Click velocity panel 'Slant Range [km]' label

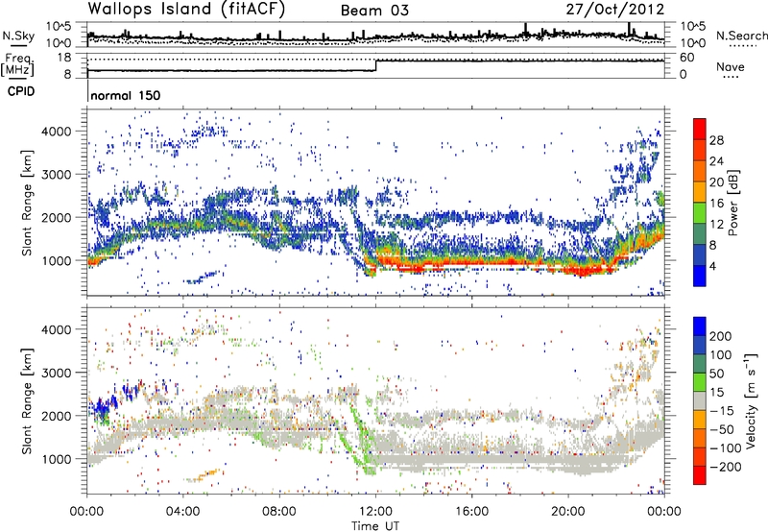tap(27, 400)
